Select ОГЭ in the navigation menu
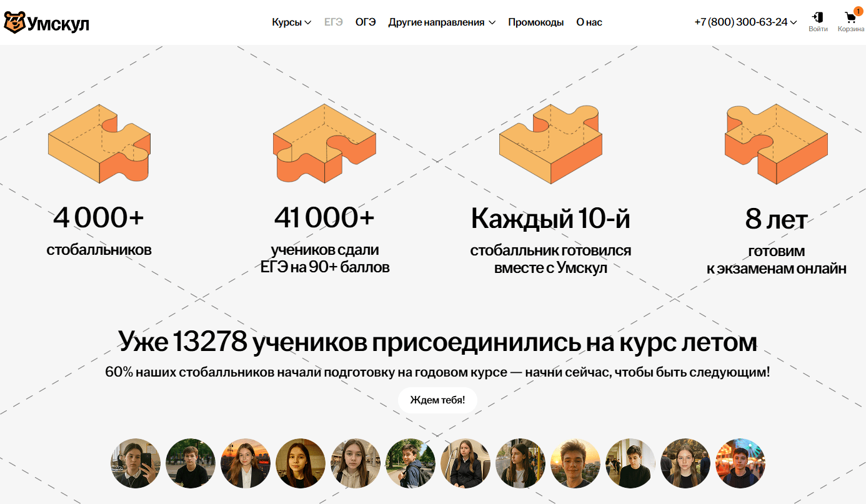The height and width of the screenshot is (504, 866). [x=366, y=22]
